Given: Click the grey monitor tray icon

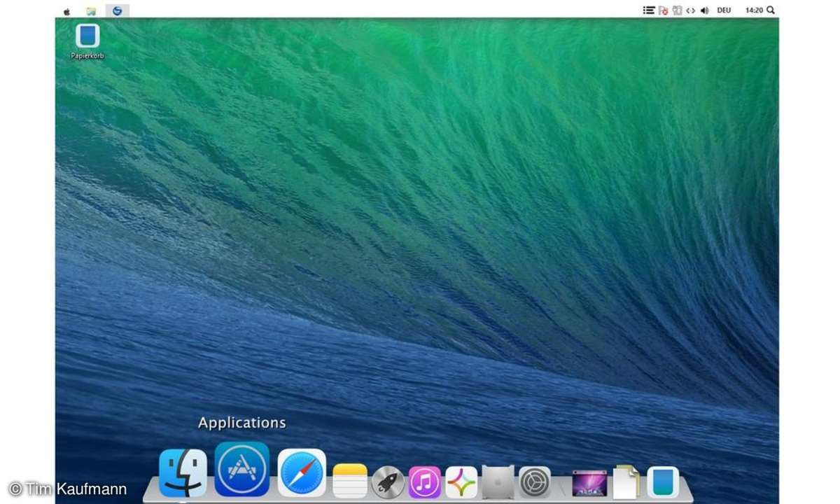Looking at the screenshot, I should coord(677,10).
